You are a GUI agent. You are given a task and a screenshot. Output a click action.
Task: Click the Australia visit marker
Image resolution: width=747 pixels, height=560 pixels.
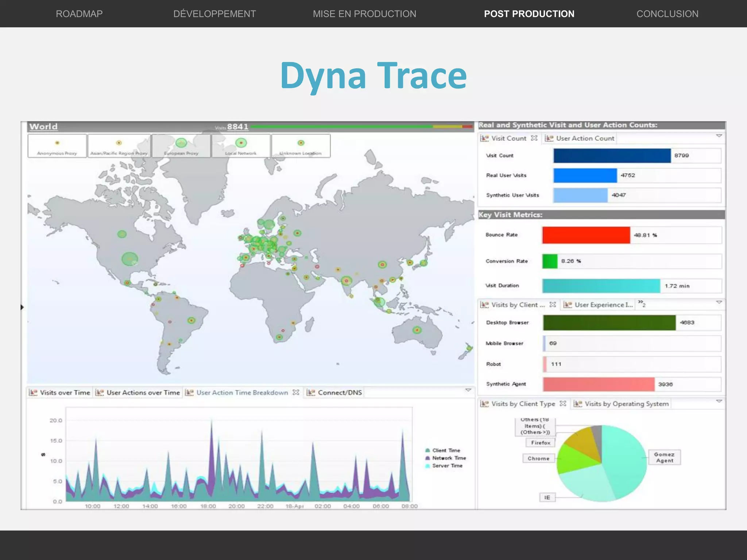(x=417, y=330)
